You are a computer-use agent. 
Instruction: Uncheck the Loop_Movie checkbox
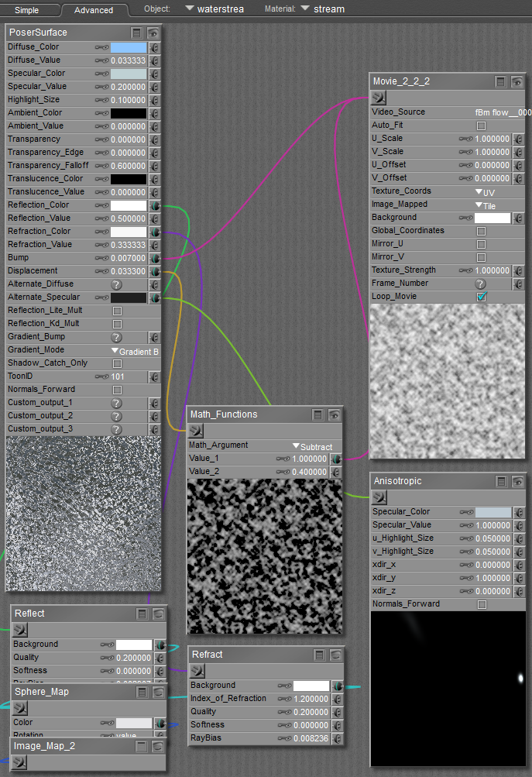click(x=481, y=297)
